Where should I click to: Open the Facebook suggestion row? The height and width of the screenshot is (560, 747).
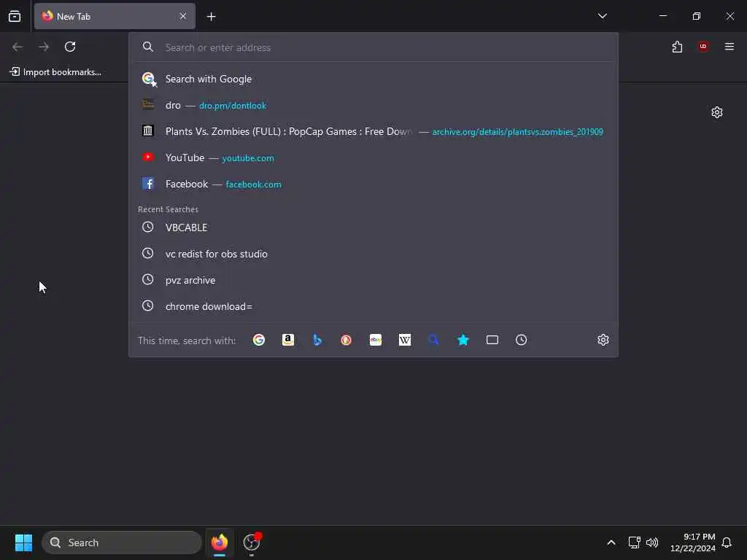click(x=373, y=184)
